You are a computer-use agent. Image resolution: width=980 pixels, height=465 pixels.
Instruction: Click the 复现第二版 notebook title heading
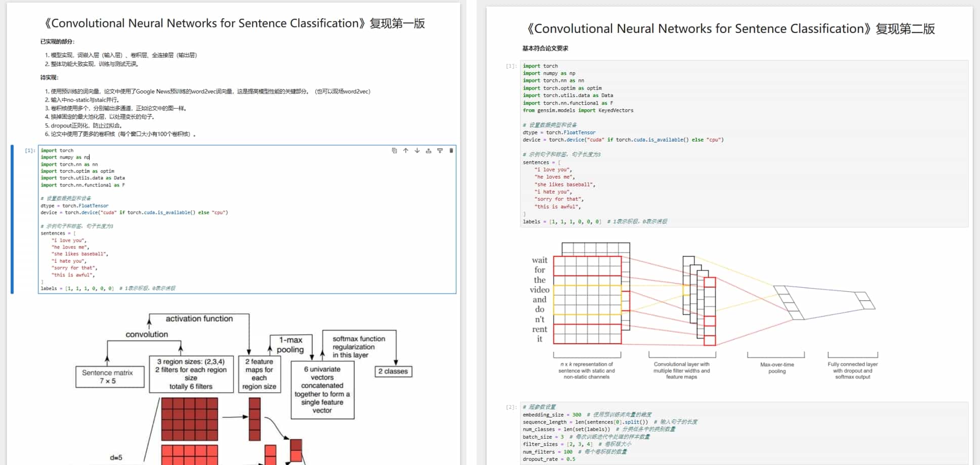pos(730,29)
